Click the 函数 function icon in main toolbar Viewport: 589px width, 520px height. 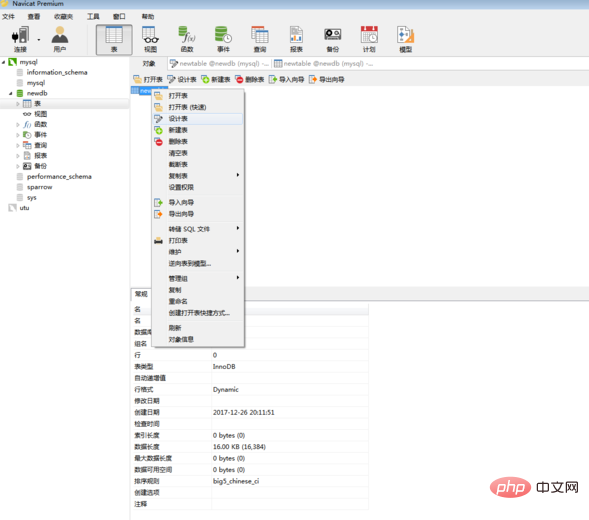click(x=187, y=39)
